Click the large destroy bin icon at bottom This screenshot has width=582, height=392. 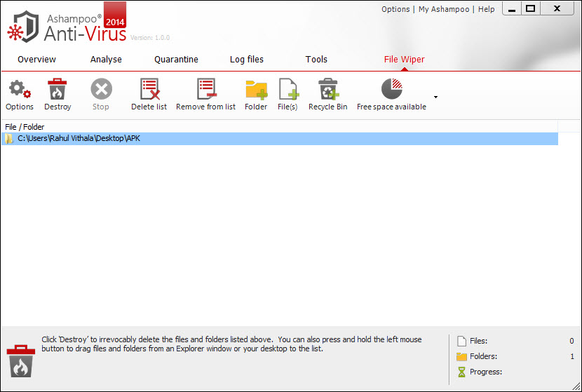[x=21, y=361]
